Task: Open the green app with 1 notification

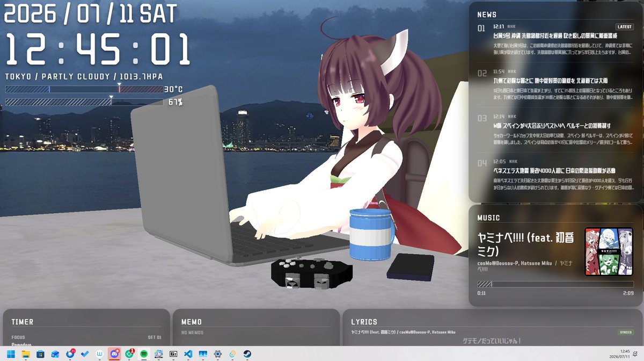Action: point(129,354)
